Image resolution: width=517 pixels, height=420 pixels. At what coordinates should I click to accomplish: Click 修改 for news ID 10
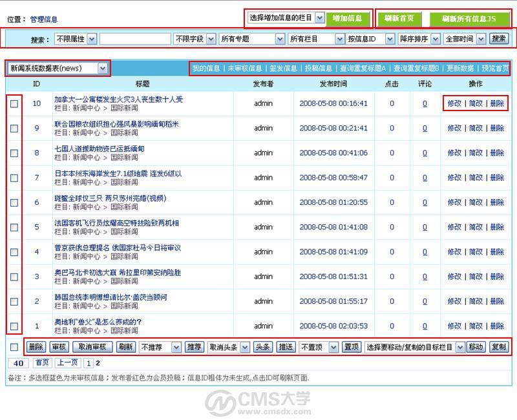[x=454, y=103]
